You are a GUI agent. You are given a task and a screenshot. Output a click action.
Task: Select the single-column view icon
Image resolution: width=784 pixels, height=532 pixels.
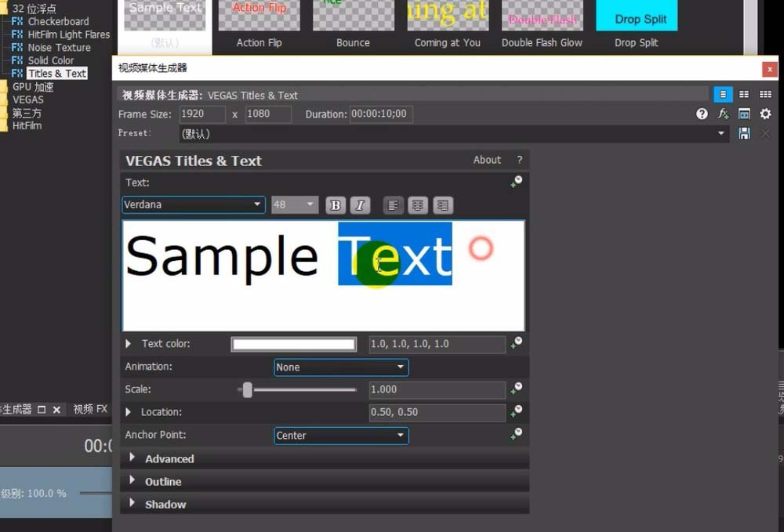coord(723,94)
